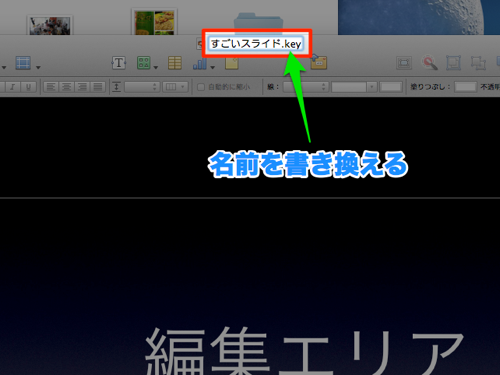The height and width of the screenshot is (375, 500).
Task: Add a comment with the yellow sticky note icon
Action: tap(232, 63)
